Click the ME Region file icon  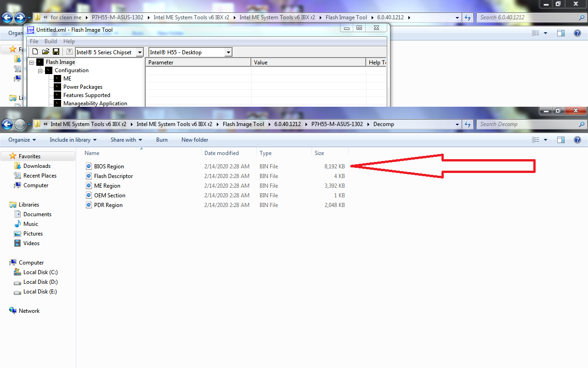click(x=89, y=185)
